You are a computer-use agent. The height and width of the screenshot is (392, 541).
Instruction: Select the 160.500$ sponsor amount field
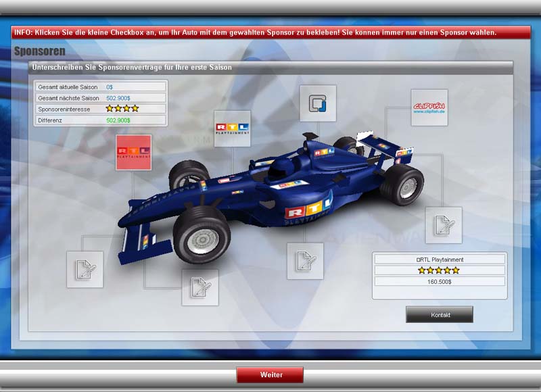click(x=439, y=281)
